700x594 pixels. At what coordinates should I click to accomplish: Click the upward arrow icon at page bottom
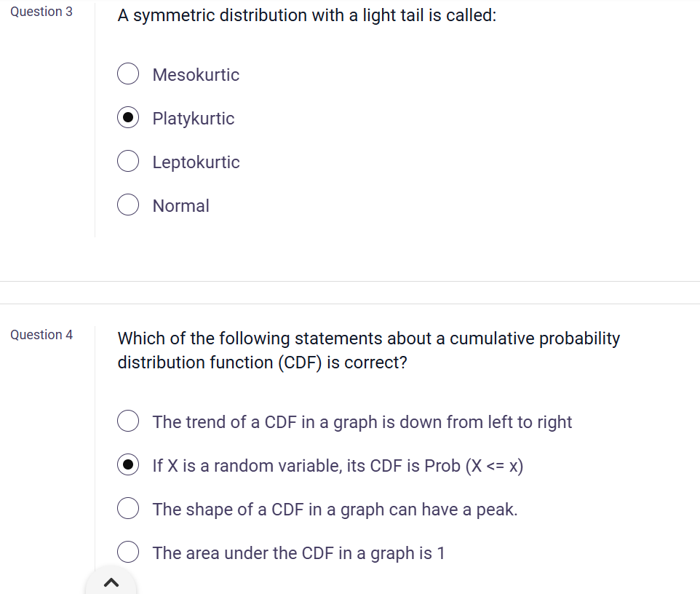[x=110, y=582]
